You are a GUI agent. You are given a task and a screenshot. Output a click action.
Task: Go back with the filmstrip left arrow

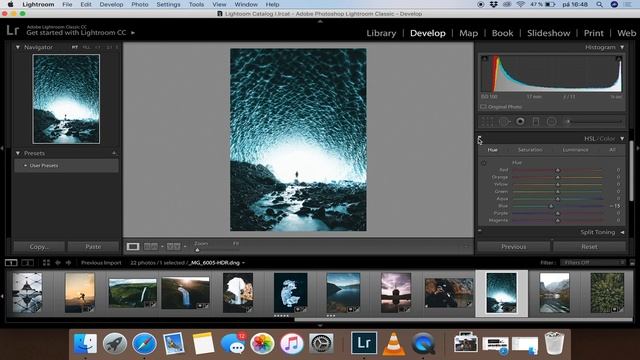58,263
